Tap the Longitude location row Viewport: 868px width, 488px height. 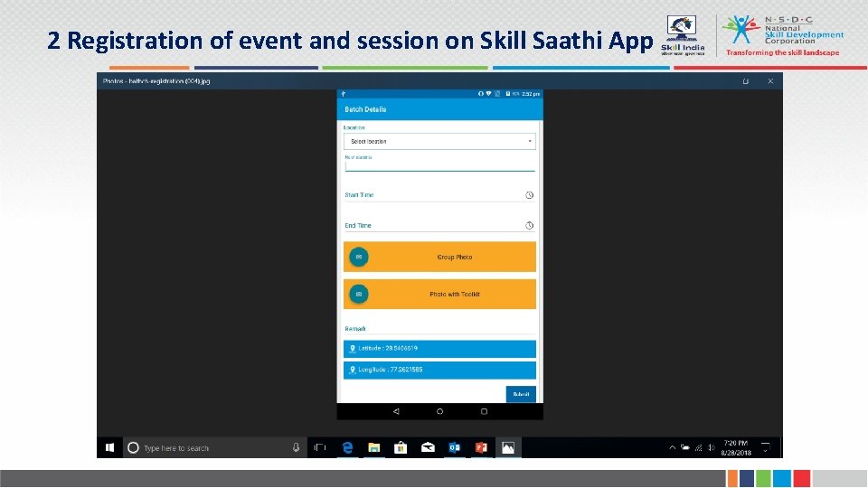point(439,370)
